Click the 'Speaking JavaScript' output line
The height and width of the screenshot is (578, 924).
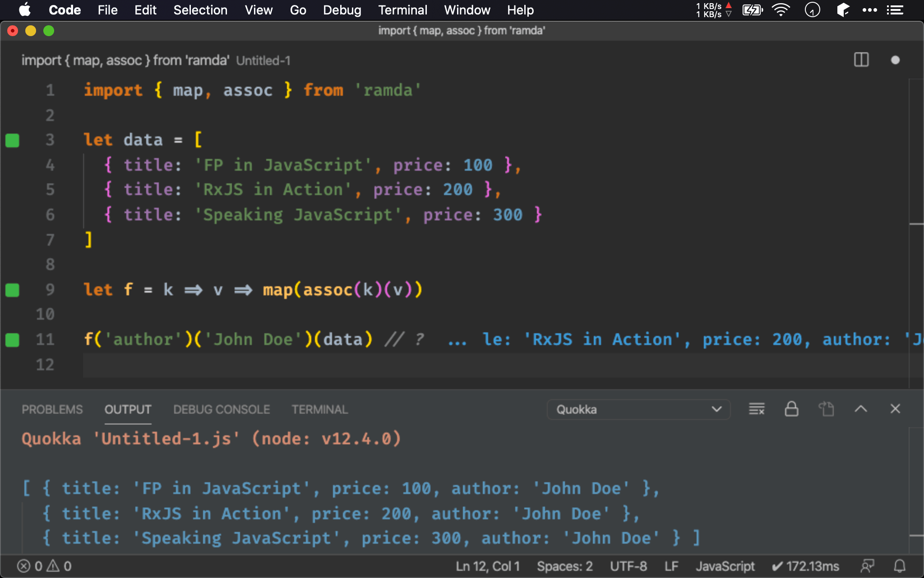point(371,538)
